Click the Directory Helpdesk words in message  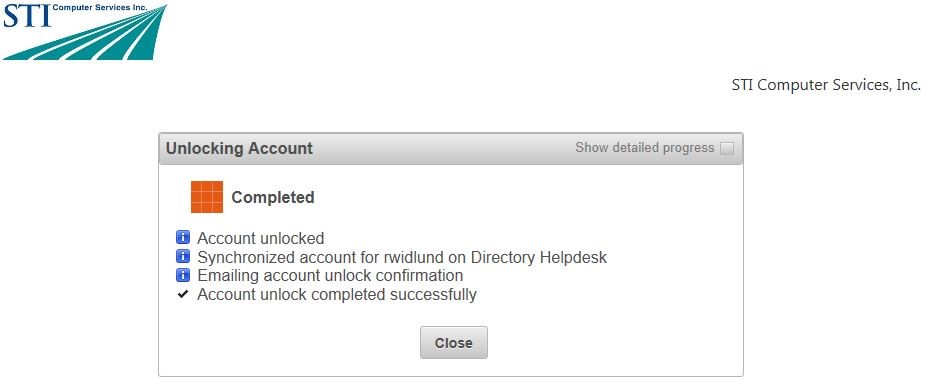coord(539,258)
